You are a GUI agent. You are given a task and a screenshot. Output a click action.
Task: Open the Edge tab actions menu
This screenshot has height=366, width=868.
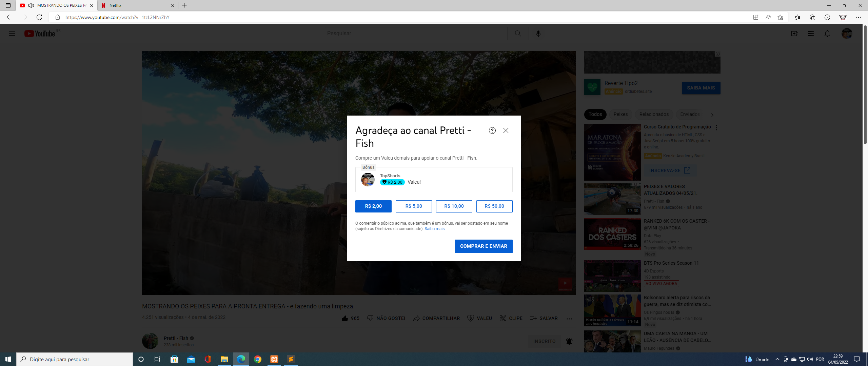point(8,5)
